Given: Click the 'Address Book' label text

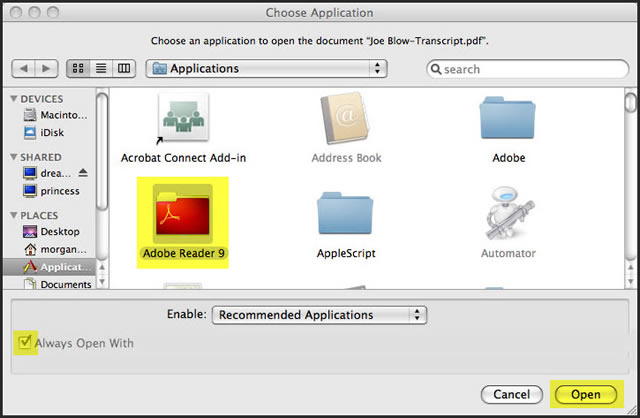Looking at the screenshot, I should point(346,158).
